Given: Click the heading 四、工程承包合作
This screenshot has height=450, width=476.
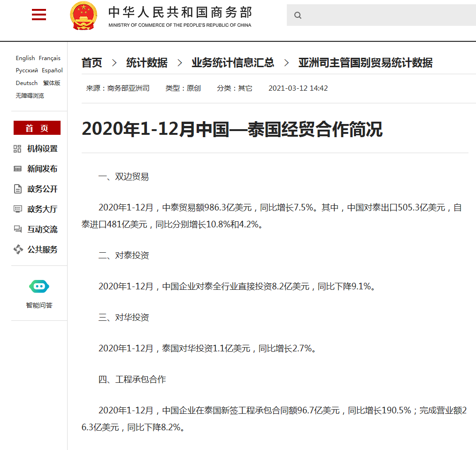Looking at the screenshot, I should pyautogui.click(x=132, y=379).
